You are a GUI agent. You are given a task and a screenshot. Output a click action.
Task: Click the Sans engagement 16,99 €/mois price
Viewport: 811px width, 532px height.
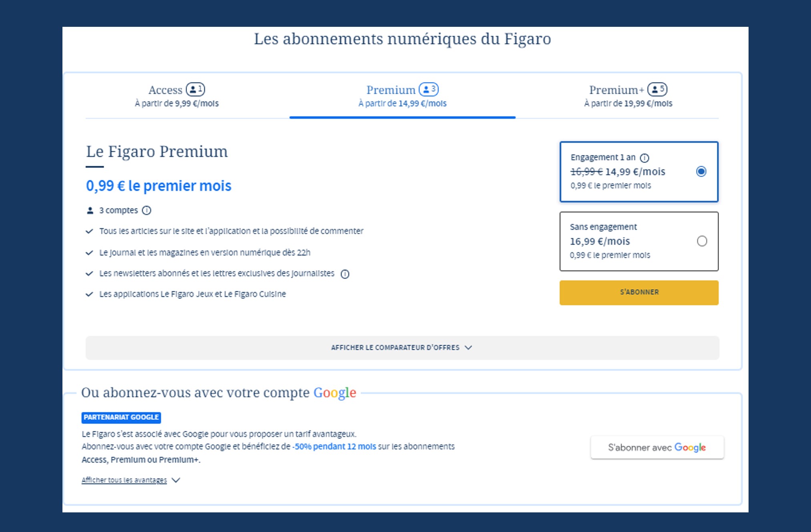click(x=600, y=241)
